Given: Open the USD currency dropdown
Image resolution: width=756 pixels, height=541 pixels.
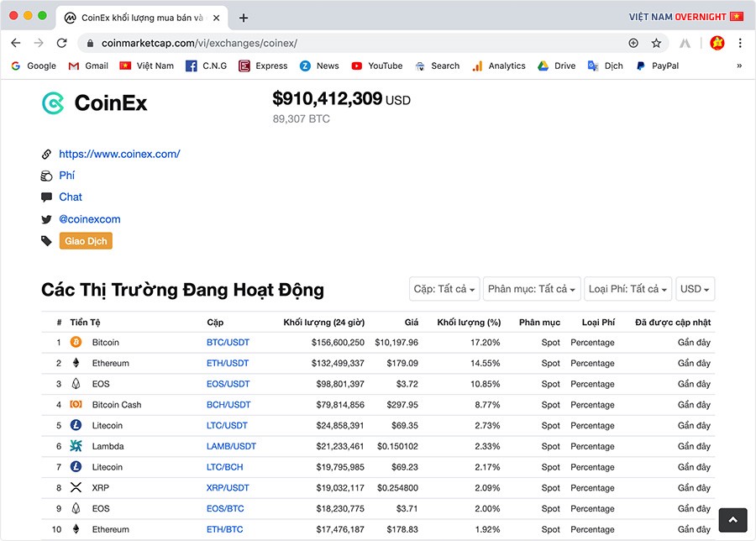Looking at the screenshot, I should click(695, 289).
